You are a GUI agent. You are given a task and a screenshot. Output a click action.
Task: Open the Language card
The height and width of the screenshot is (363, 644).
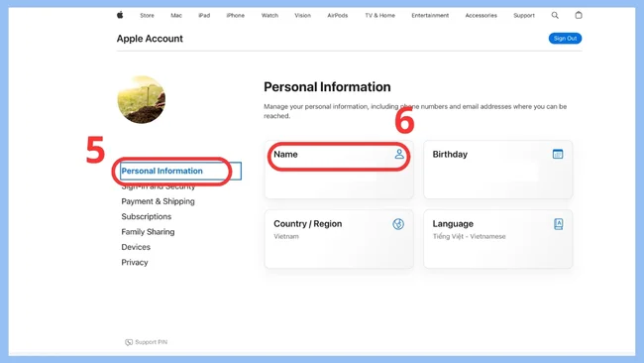497,239
